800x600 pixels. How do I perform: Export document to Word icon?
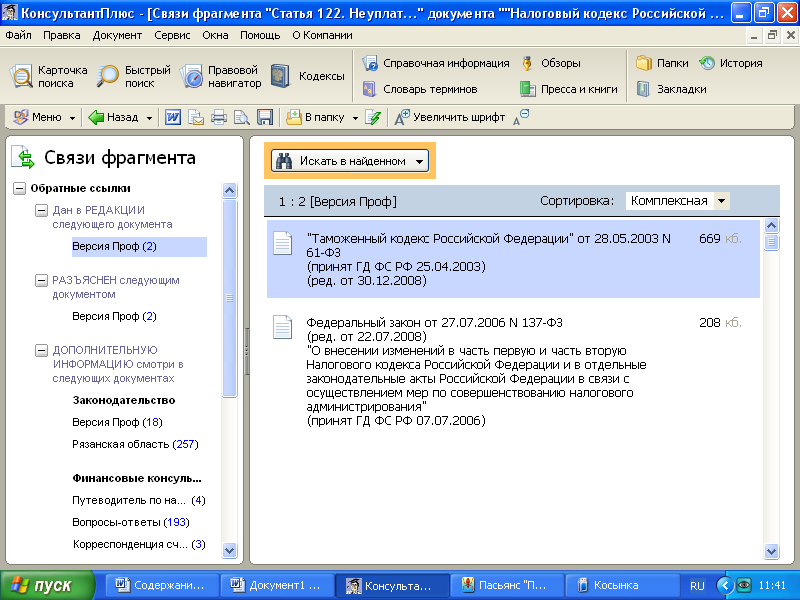click(x=172, y=117)
